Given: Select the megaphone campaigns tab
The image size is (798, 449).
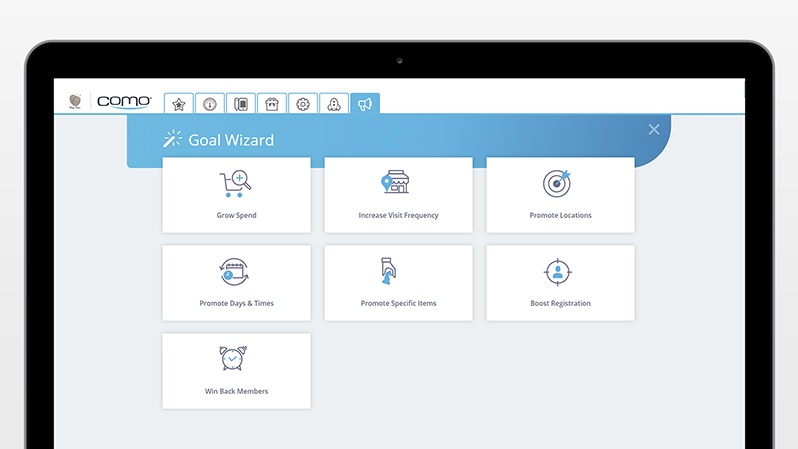Looking at the screenshot, I should [x=365, y=103].
